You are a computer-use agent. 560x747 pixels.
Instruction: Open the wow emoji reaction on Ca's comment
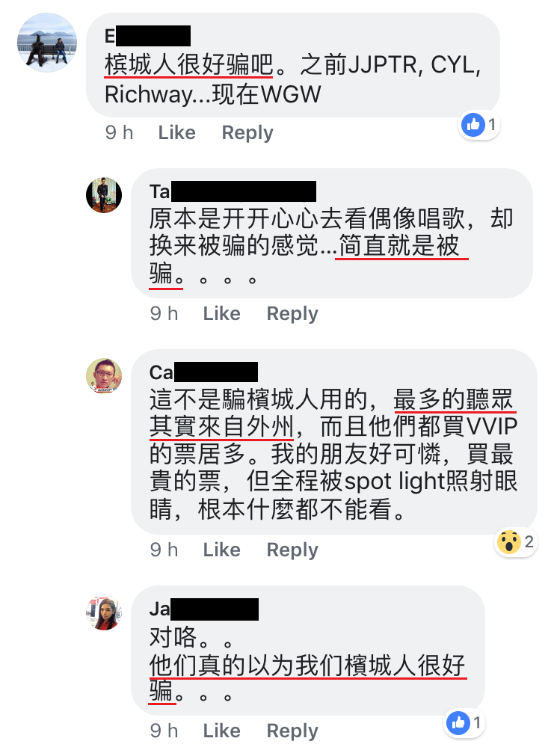(516, 542)
